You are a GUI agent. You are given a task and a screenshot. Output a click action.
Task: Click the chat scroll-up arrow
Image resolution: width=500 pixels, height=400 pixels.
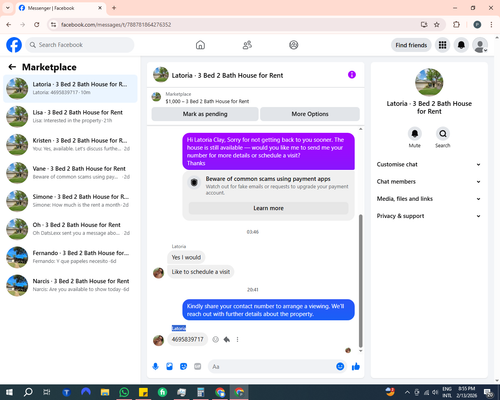pos(360,129)
